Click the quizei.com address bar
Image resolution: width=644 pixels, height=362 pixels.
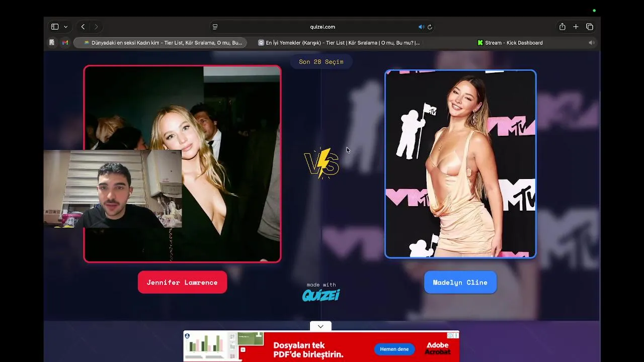pyautogui.click(x=323, y=27)
